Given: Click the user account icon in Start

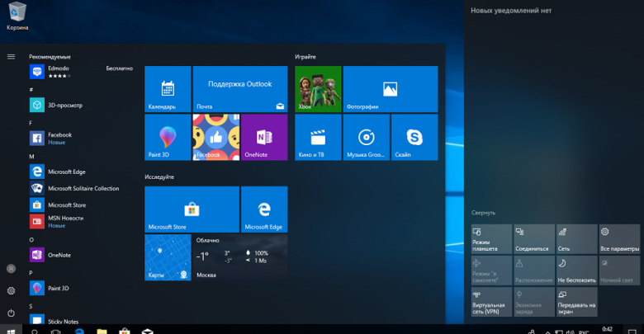Looking at the screenshot, I should [11, 268].
